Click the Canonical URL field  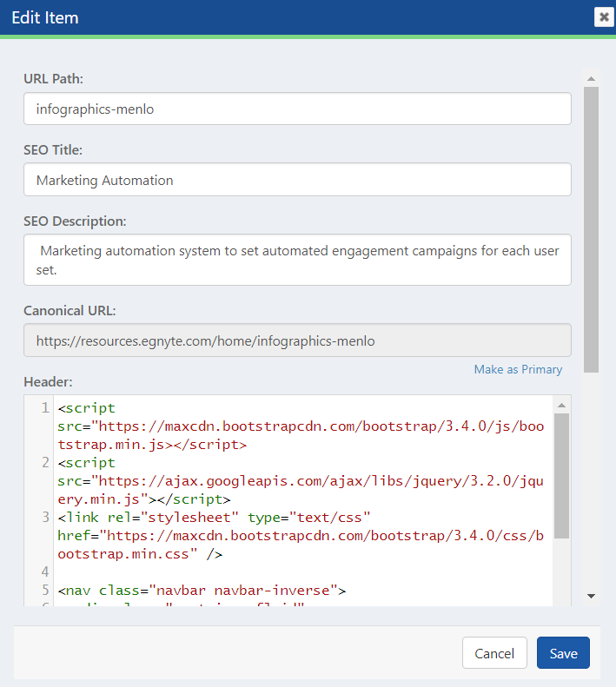coord(297,340)
